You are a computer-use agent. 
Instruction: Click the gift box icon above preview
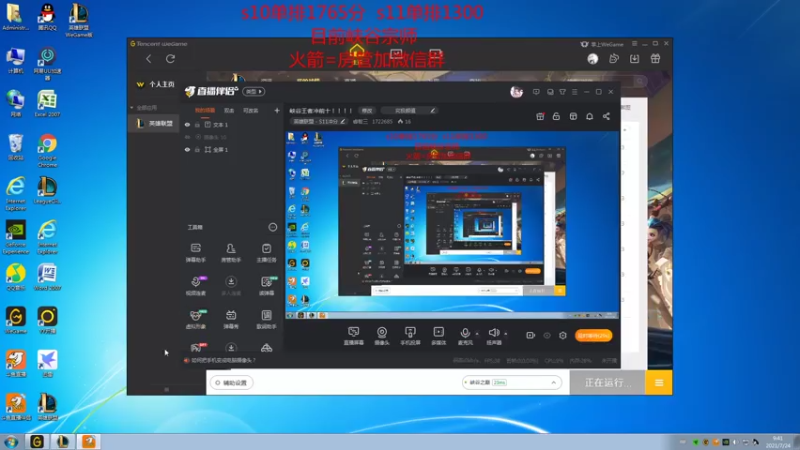(x=540, y=116)
